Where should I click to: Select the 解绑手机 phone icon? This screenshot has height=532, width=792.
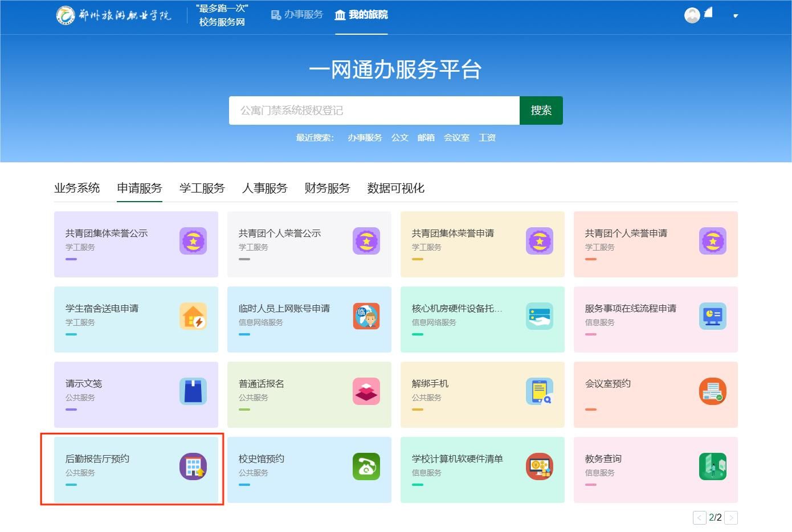pyautogui.click(x=539, y=391)
